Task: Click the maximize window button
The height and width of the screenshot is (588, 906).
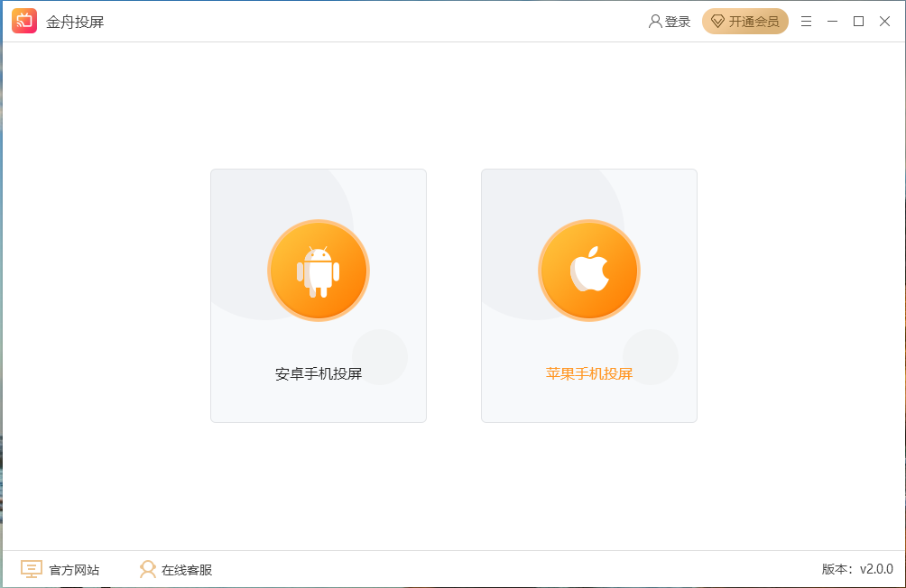Action: tap(858, 21)
